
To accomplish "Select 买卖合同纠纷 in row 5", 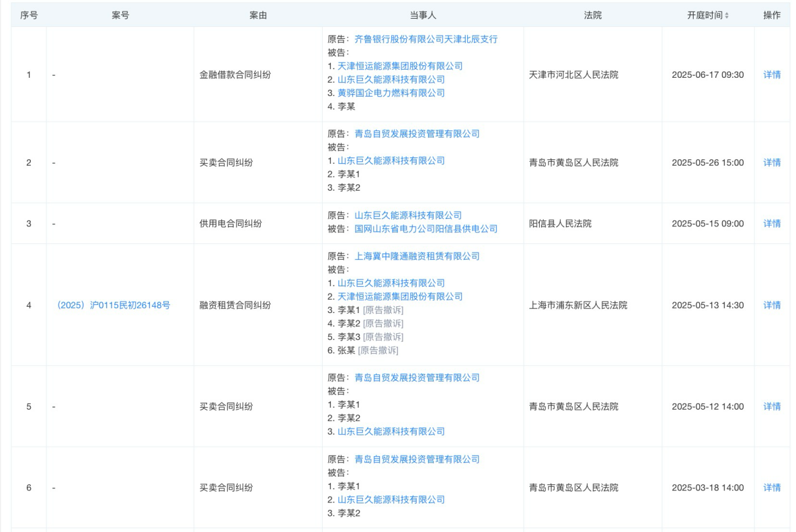I will [x=227, y=407].
